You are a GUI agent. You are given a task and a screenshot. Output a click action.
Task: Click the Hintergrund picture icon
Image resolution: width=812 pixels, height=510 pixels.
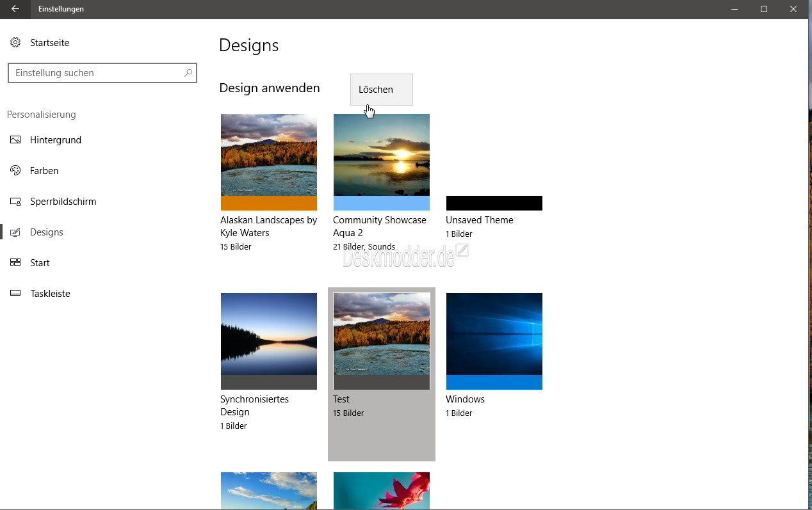pyautogui.click(x=15, y=140)
